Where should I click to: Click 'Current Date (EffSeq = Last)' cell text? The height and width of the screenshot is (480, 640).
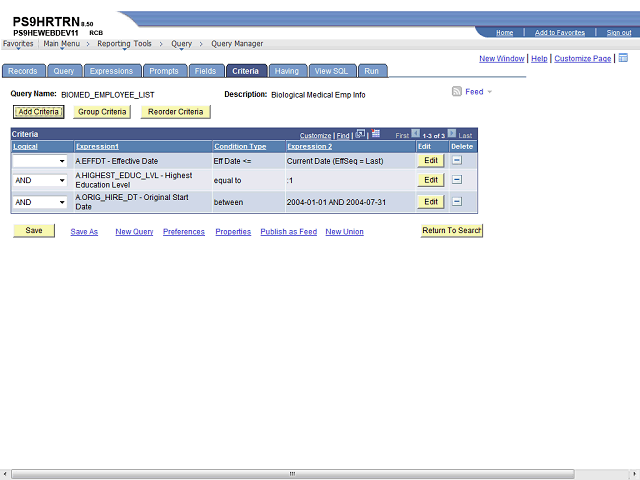pos(335,161)
